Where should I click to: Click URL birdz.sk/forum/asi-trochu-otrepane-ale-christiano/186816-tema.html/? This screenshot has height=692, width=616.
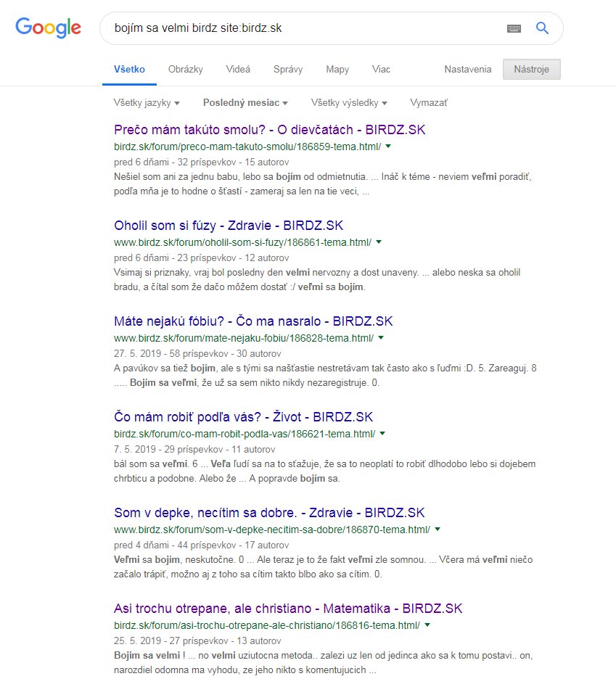point(267,626)
